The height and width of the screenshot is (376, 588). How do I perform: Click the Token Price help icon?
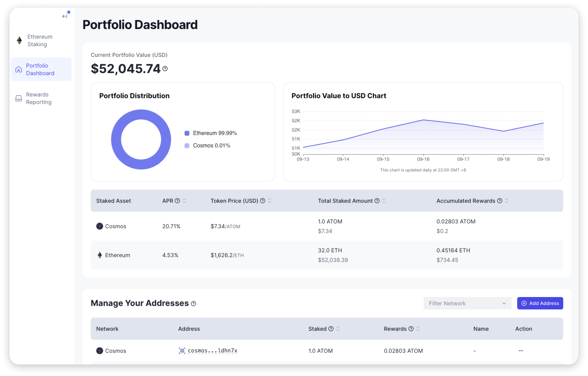point(263,201)
